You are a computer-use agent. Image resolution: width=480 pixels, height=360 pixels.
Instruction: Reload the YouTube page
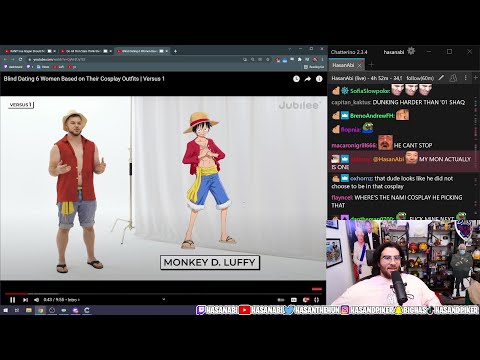[20, 59]
